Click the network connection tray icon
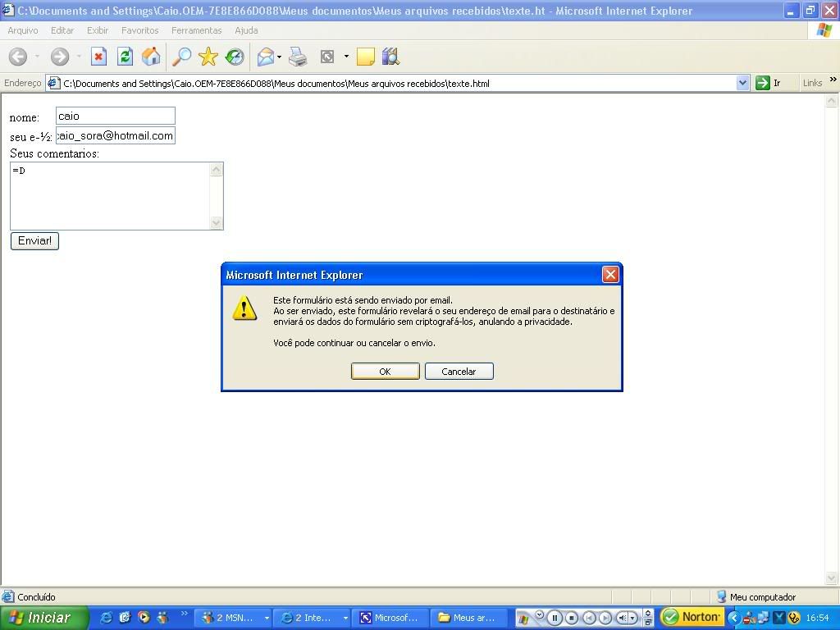The width and height of the screenshot is (840, 630). click(x=764, y=618)
